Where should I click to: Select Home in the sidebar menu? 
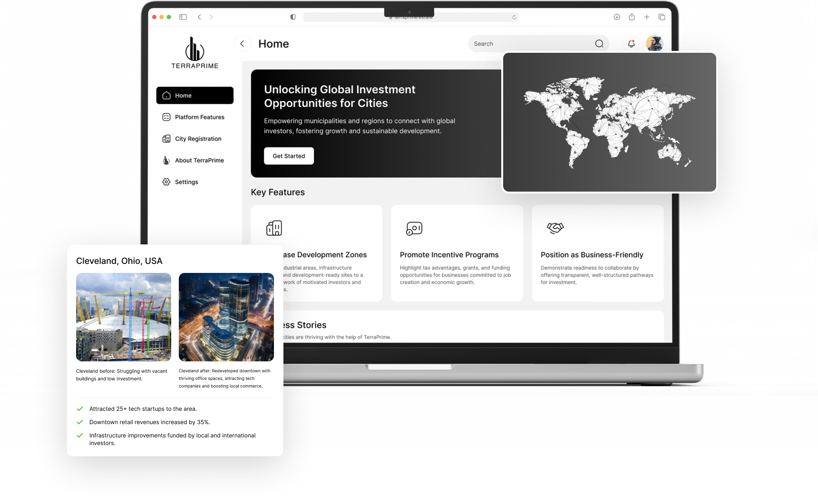point(195,96)
